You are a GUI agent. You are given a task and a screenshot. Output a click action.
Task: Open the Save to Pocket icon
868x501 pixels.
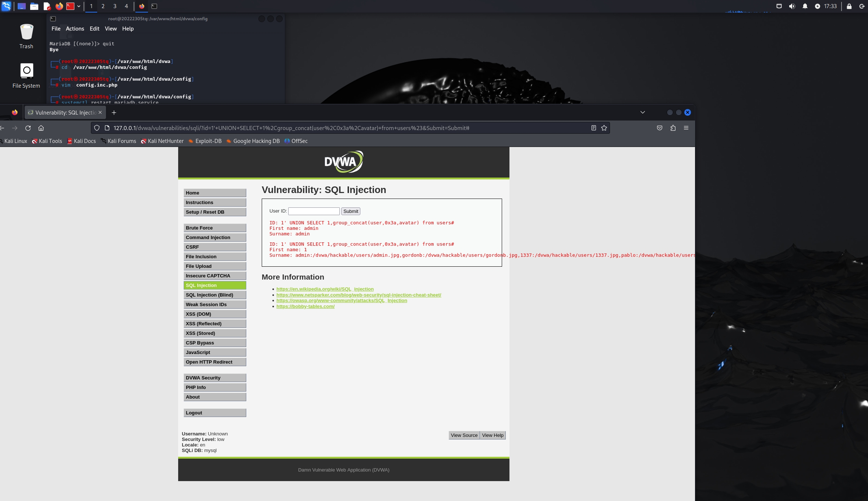[660, 128]
